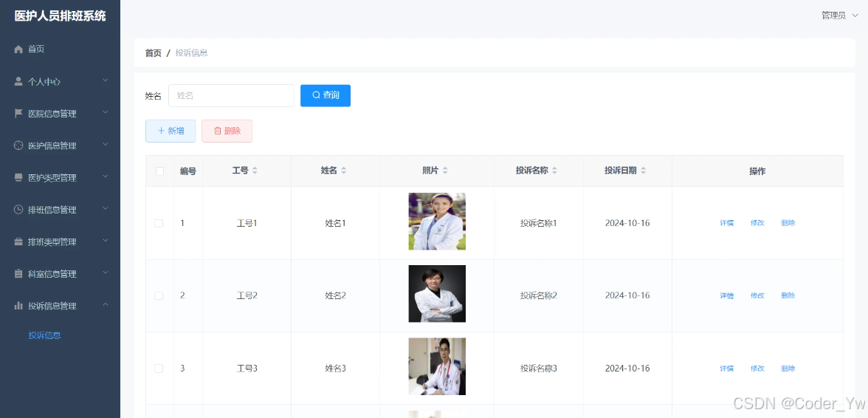Open the 医院信息管理 sidebar menu item
Image resolution: width=868 pixels, height=418 pixels.
click(x=60, y=114)
